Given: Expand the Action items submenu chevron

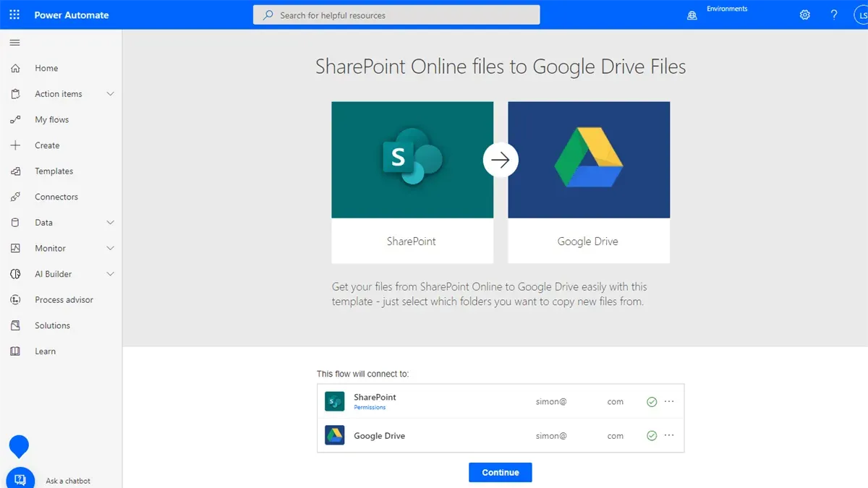Looking at the screenshot, I should point(110,94).
